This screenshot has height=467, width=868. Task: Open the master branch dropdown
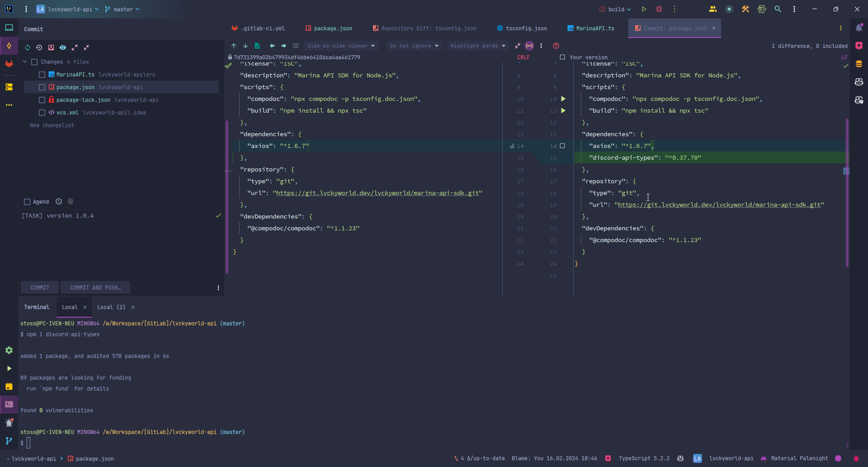coord(123,9)
